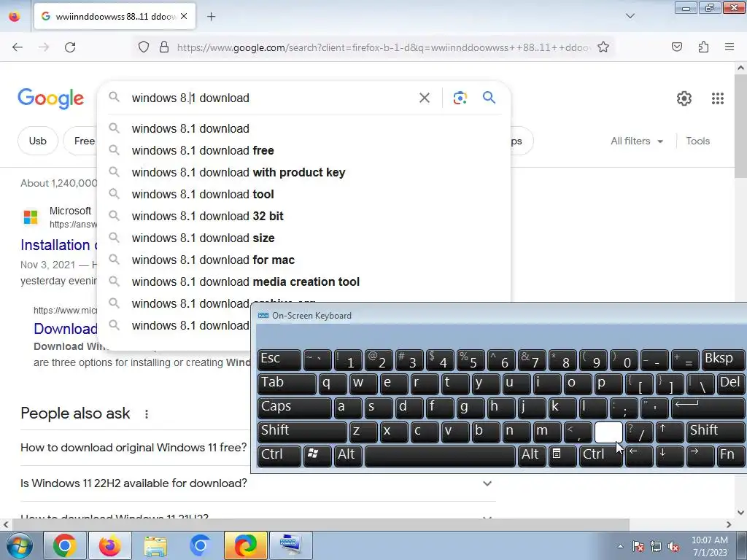
Task: Choose suggestion 'windows 8.1 download free'
Action: (304, 150)
